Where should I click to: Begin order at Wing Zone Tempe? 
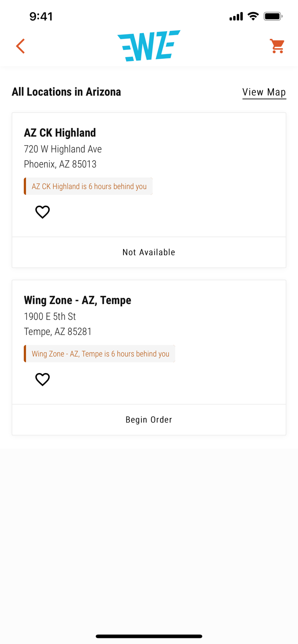point(149,419)
